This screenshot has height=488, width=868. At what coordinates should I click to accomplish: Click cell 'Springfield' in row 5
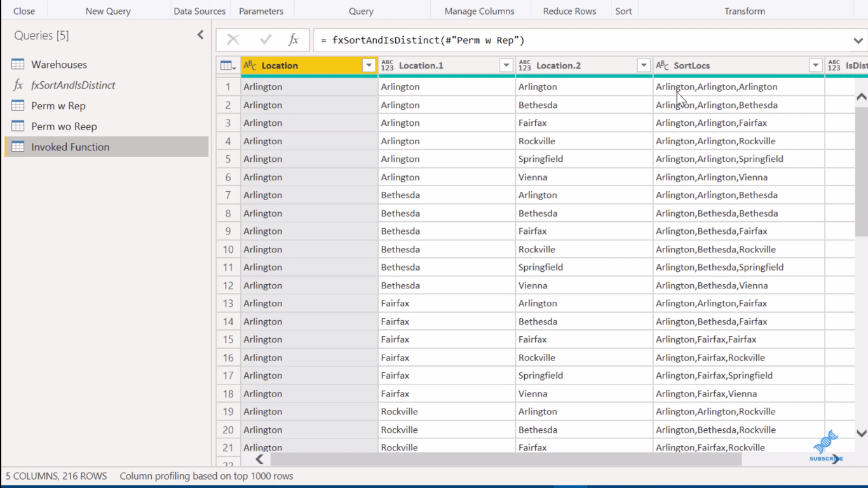click(x=584, y=159)
